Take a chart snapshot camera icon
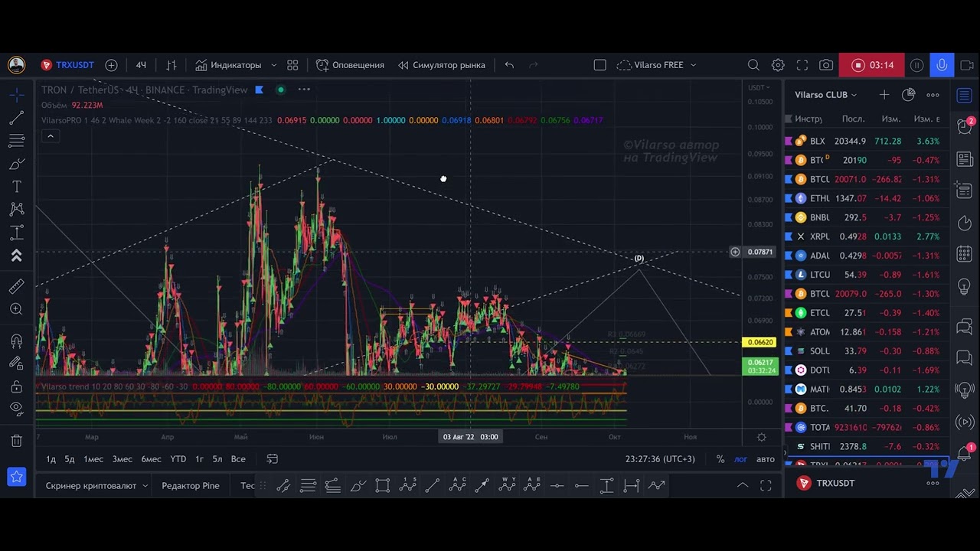Screen dimensions: 980x551 pyautogui.click(x=826, y=65)
